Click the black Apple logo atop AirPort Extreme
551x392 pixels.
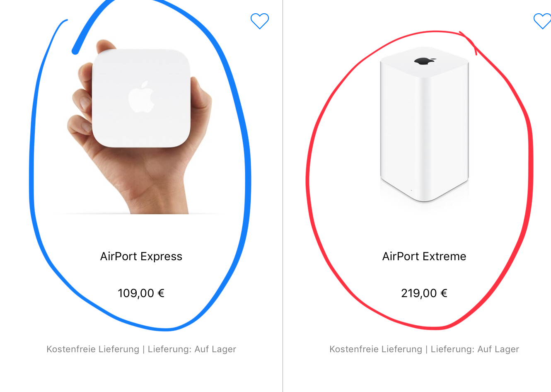[425, 61]
